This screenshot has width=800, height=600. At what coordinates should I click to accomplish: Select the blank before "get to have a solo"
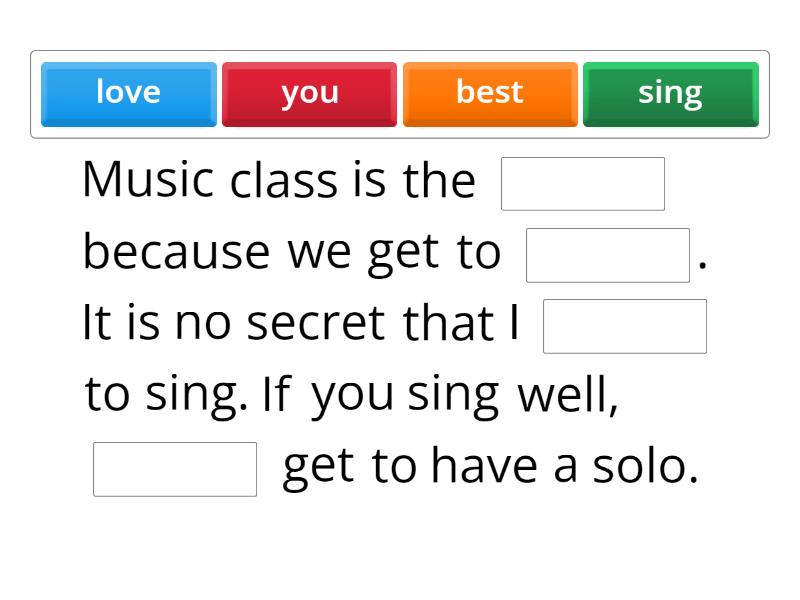[x=175, y=469]
